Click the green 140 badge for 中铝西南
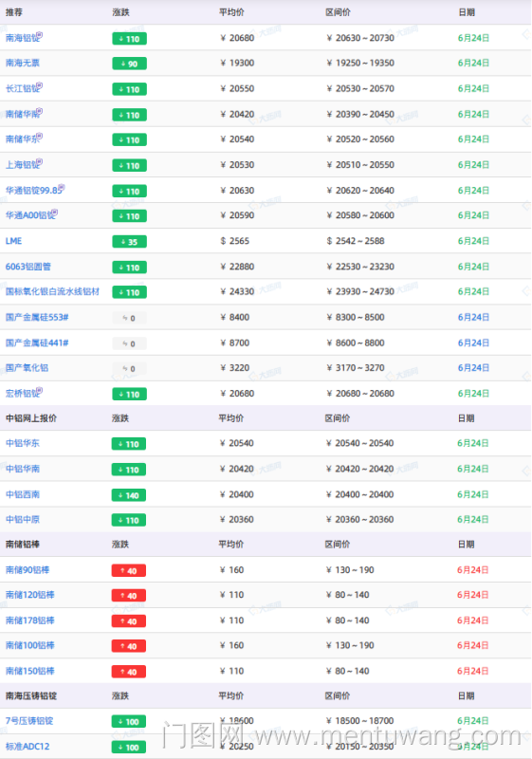This screenshot has width=532, height=759. click(129, 495)
